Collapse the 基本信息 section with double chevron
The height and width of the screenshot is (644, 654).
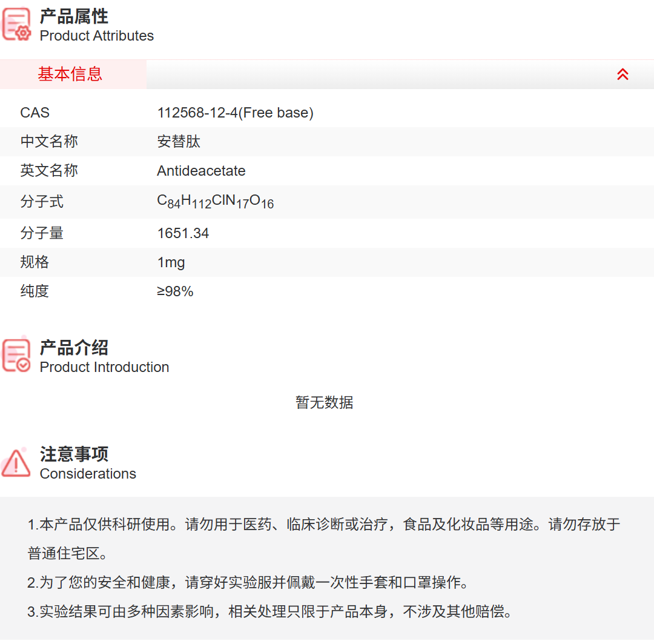(x=623, y=74)
